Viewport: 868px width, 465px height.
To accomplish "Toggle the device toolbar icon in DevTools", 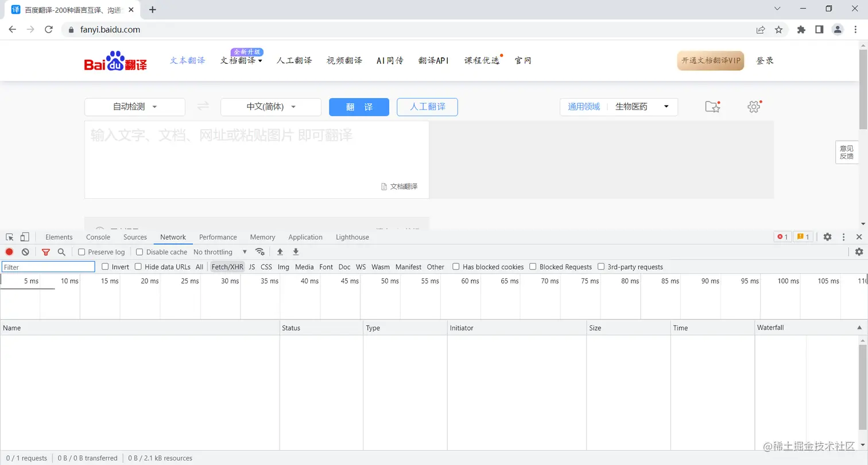I will [25, 237].
